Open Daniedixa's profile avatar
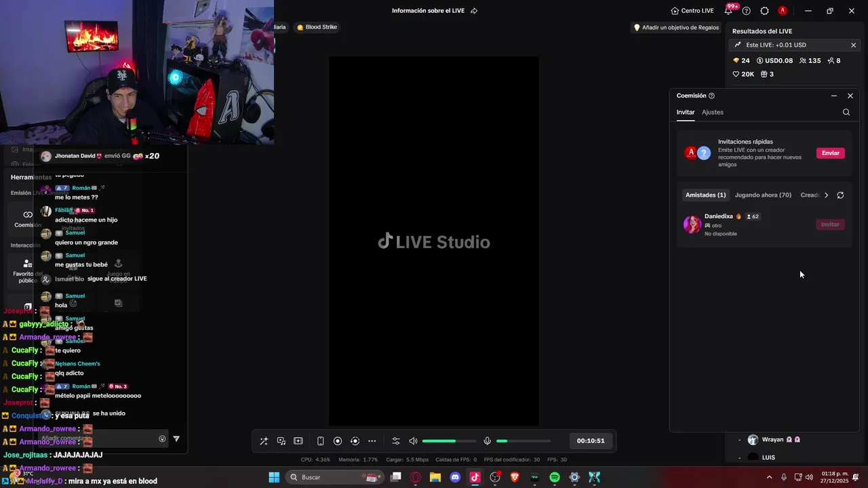This screenshot has width=868, height=488. point(692,224)
